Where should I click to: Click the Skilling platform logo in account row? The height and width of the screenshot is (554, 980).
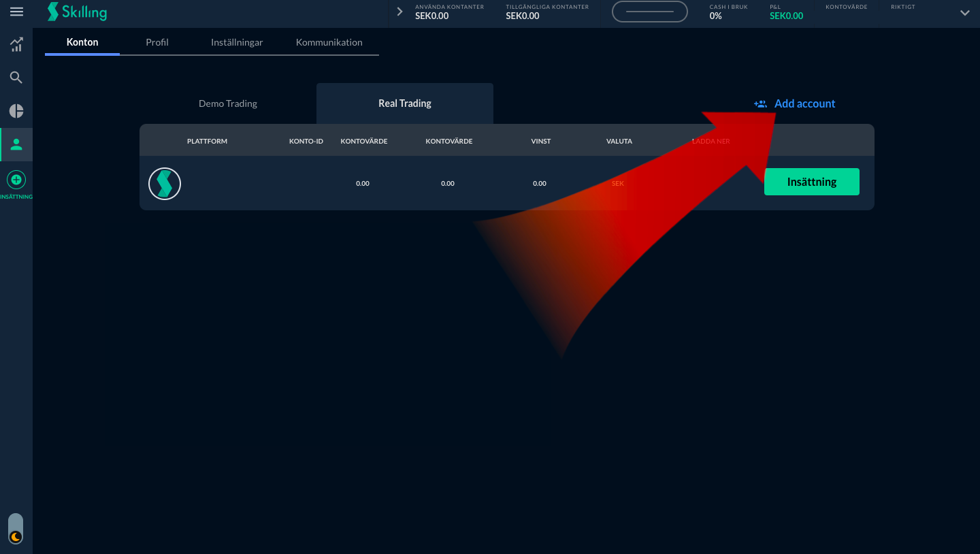pyautogui.click(x=165, y=184)
